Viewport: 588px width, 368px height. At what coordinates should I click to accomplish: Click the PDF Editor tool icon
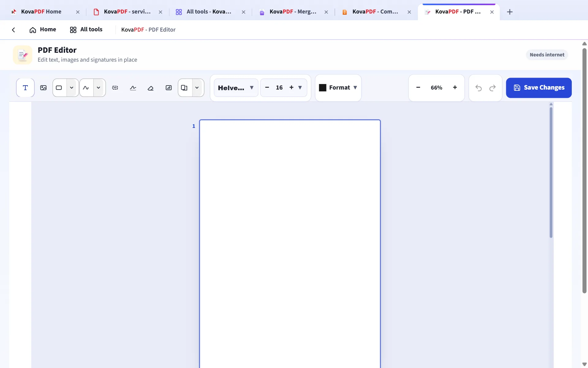pyautogui.click(x=23, y=55)
